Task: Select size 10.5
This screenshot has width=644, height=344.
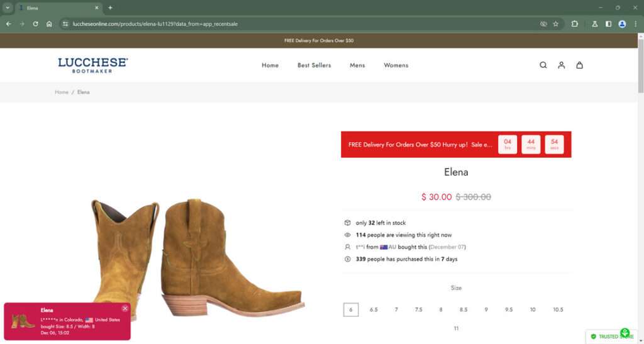Action: tap(558, 309)
